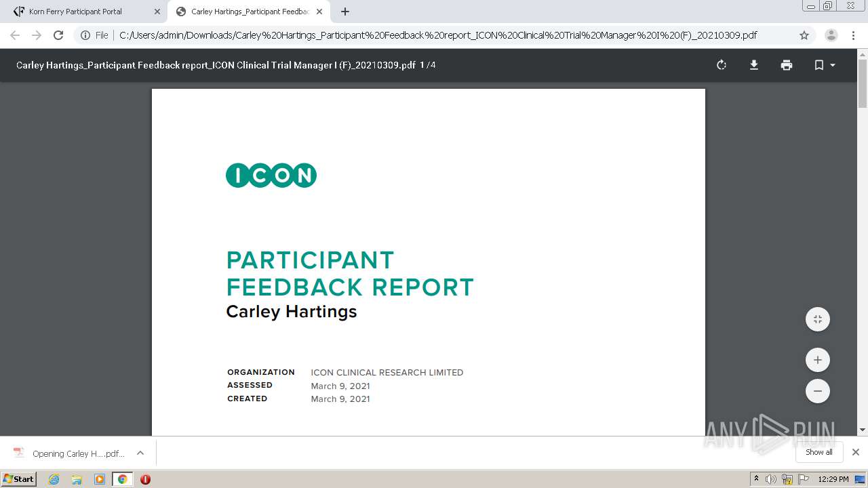This screenshot has width=868, height=488.
Task: Show all downloads
Action: 818,452
